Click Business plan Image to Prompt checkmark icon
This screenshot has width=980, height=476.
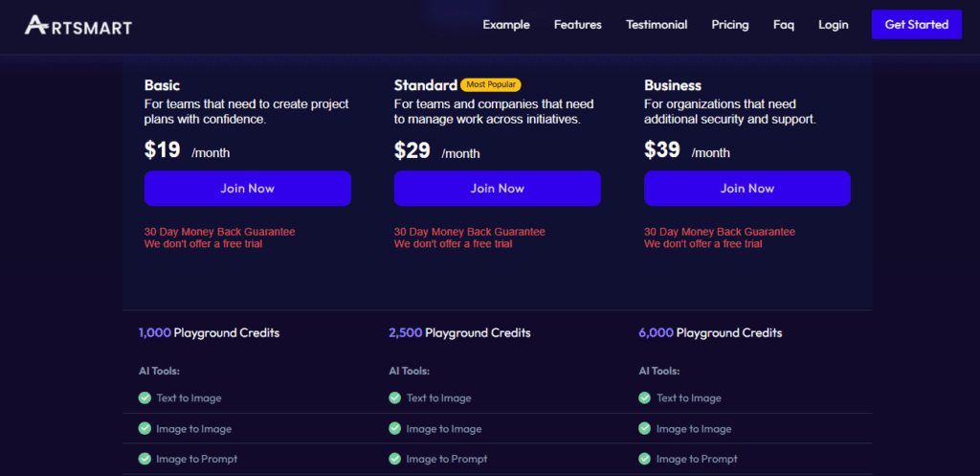pos(645,459)
